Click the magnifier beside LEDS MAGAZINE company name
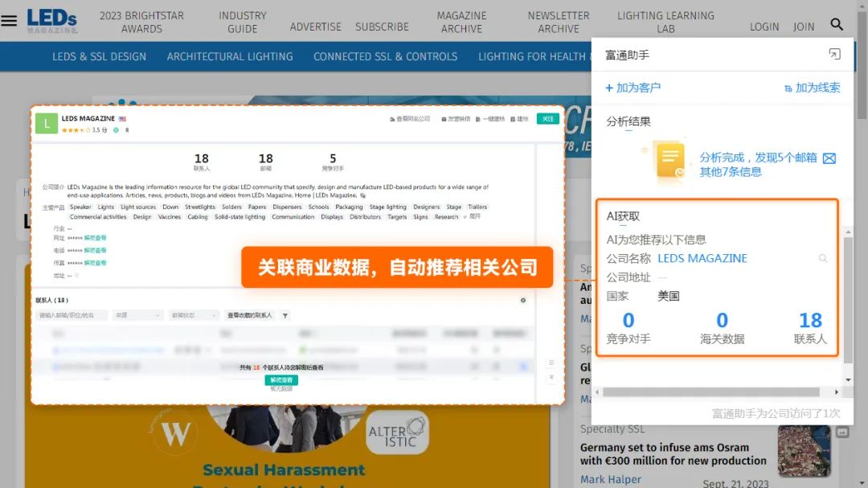 click(823, 259)
